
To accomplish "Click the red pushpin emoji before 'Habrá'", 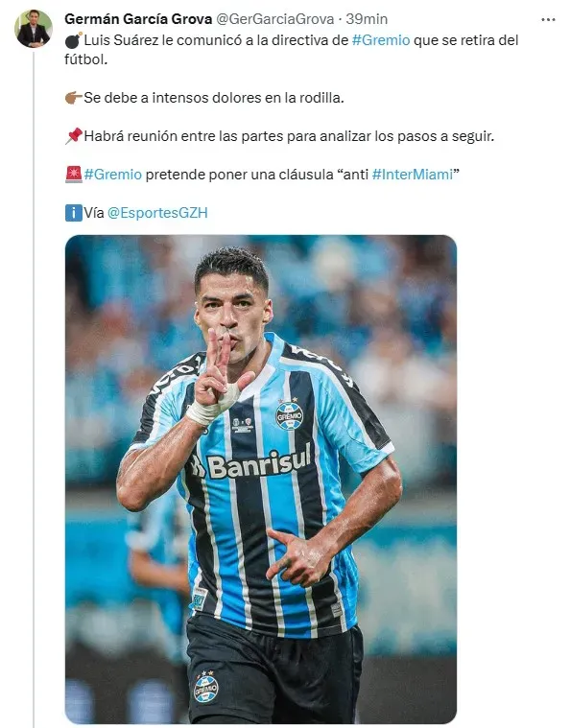I will click(73, 136).
